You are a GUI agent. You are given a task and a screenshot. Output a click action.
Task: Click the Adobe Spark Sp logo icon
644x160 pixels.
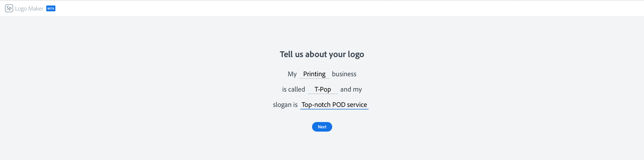pos(9,8)
